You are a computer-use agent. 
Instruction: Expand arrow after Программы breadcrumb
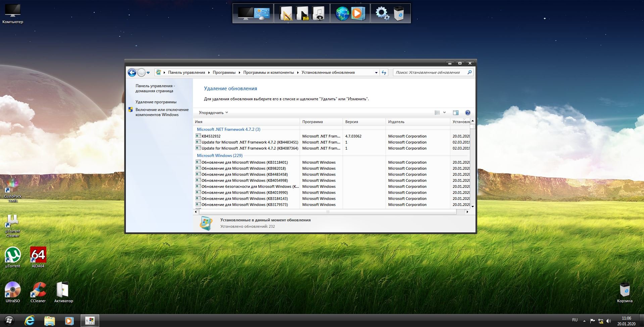(x=239, y=72)
